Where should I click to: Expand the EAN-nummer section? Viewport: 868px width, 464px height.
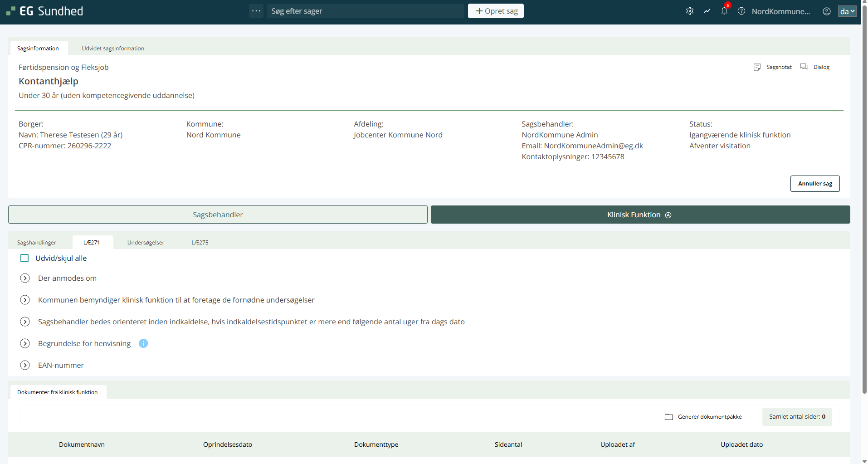(25, 365)
